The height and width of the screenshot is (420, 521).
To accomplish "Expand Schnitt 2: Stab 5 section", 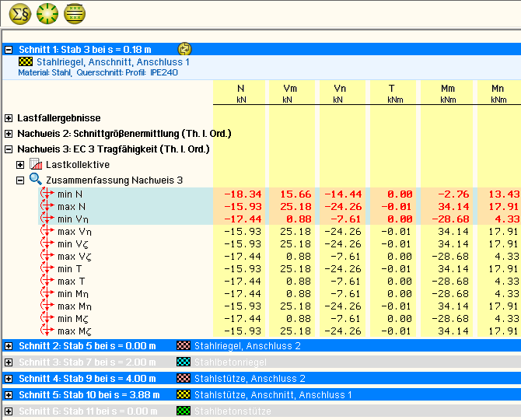I will [9, 346].
